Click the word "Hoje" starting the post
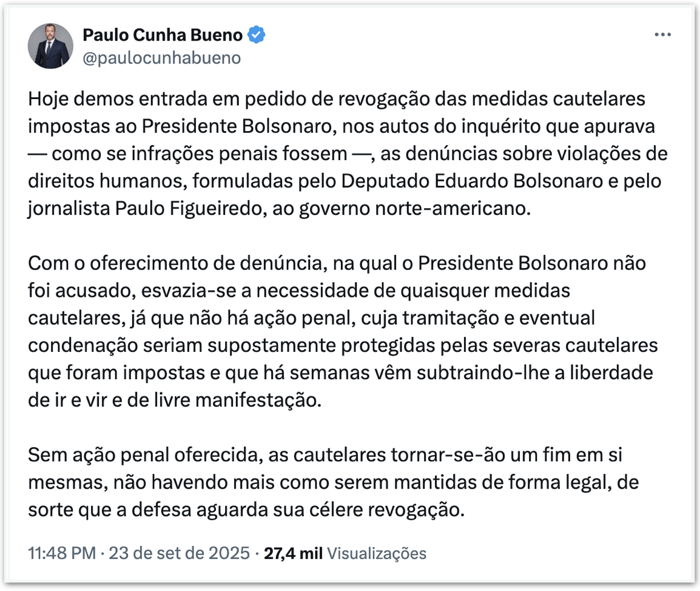700x591 pixels. [x=47, y=98]
